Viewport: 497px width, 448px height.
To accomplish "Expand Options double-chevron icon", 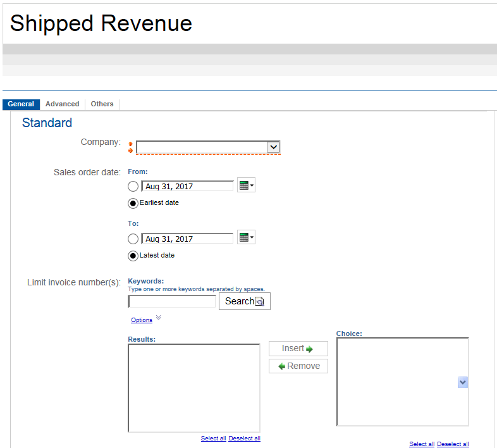I will coord(159,318).
